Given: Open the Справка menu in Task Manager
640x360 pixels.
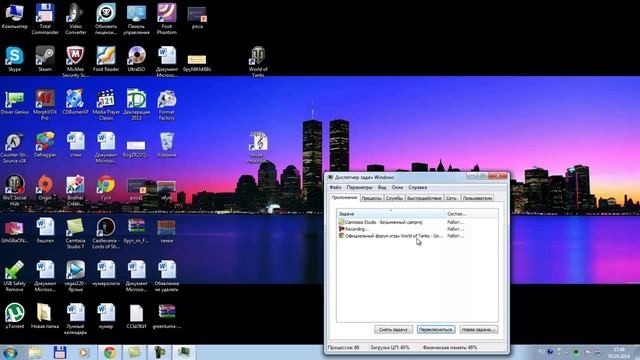Looking at the screenshot, I should coord(418,187).
